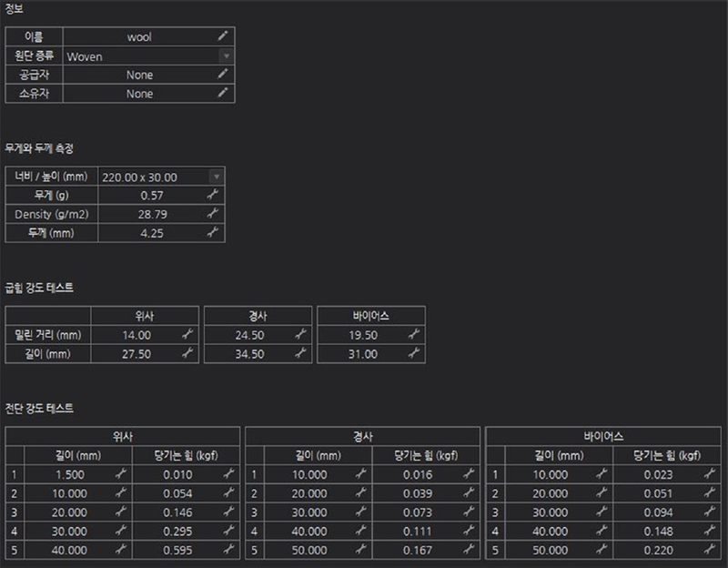Click the 무게 value field 0.57
The image size is (728, 568).
pos(151,195)
